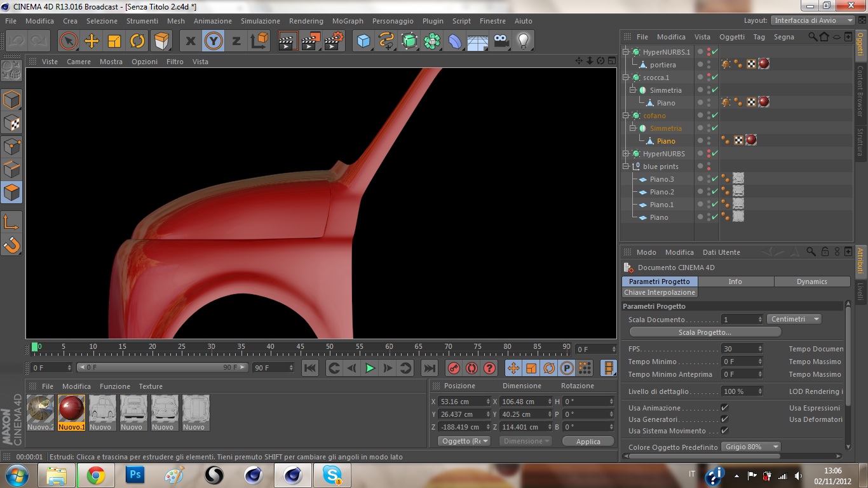Collapse the cofano object tree

pyautogui.click(x=626, y=116)
